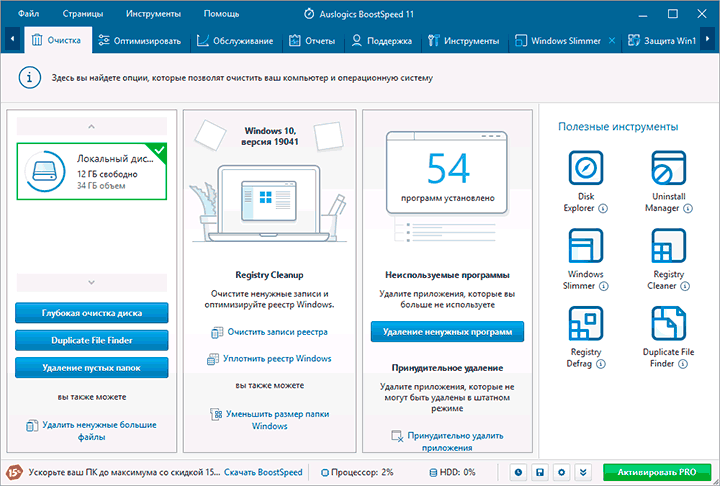The width and height of the screenshot is (720, 486).
Task: Click info icon next to Disk Explorer
Action: (x=603, y=209)
